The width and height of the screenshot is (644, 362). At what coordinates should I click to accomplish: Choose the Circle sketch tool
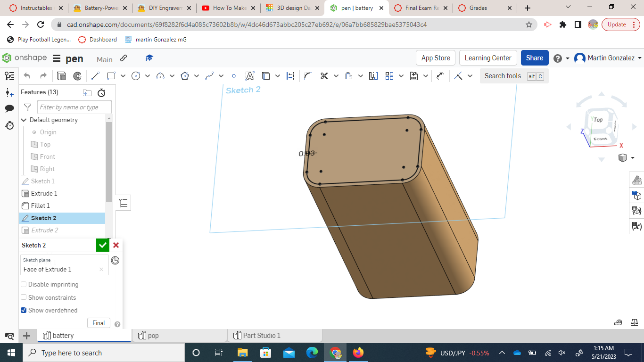136,75
